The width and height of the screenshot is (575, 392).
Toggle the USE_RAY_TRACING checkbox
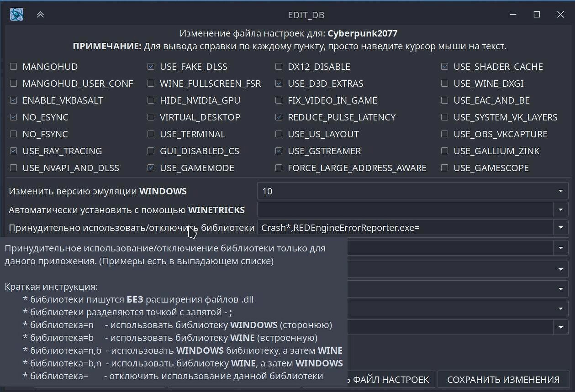tap(14, 151)
